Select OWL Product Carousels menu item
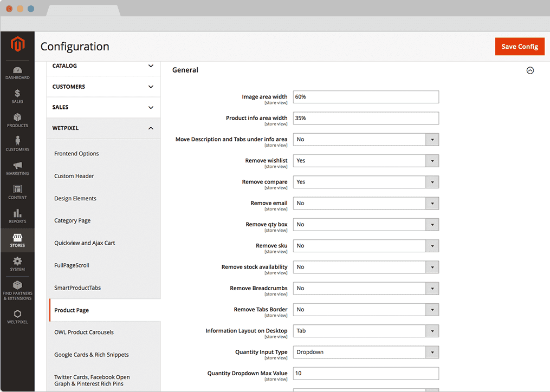Image resolution: width=550 pixels, height=392 pixels. click(x=84, y=332)
